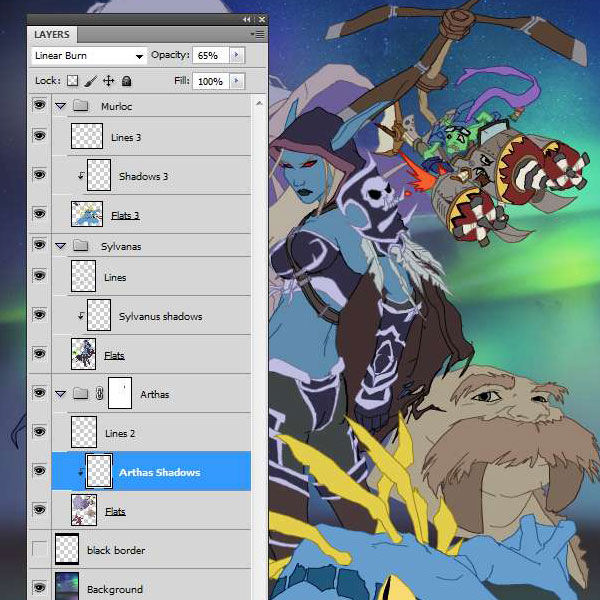Toggle lock position move icon
The image size is (600, 600).
tap(109, 81)
